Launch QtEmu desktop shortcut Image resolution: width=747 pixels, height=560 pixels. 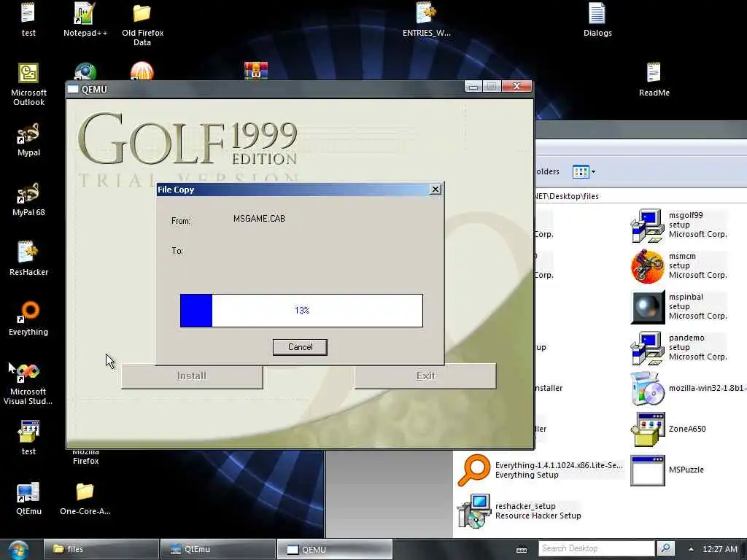[28, 499]
